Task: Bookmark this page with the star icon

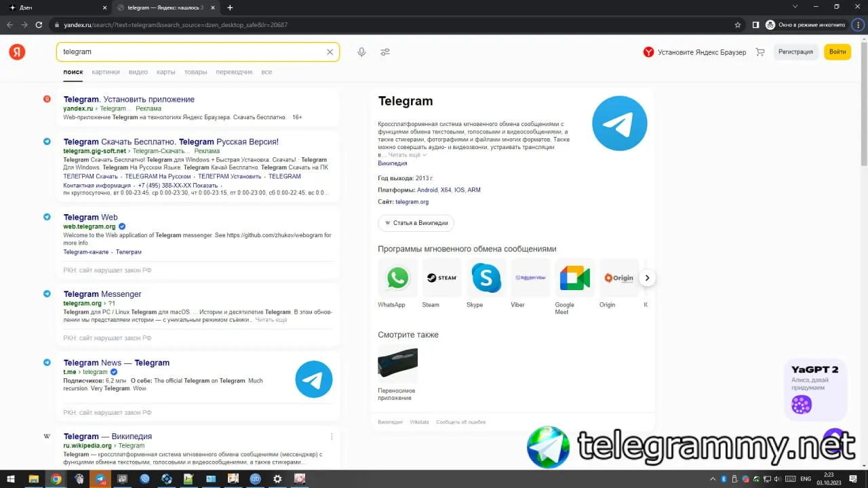Action: (x=738, y=25)
